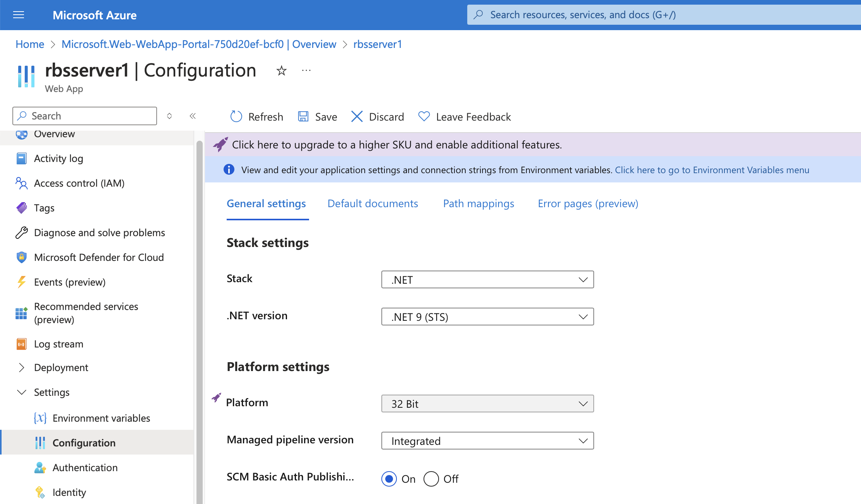Screen dimensions: 861x504
Task: Click the Save floppy disk icon
Action: (303, 116)
